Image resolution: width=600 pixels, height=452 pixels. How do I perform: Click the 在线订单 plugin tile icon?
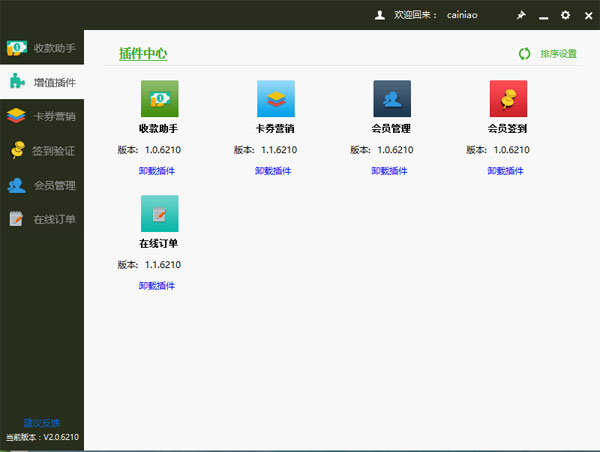click(x=159, y=214)
